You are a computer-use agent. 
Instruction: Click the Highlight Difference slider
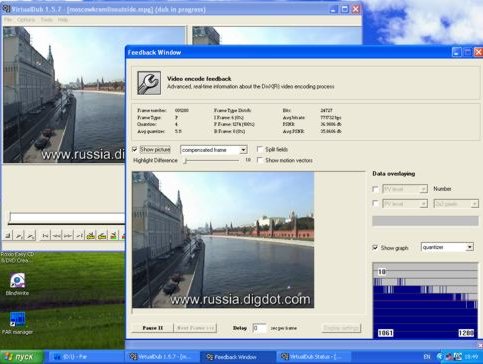[212, 161]
